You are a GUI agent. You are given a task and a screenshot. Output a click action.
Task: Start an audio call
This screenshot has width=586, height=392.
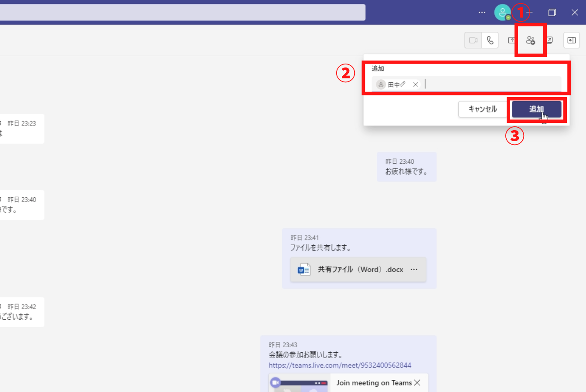tap(490, 41)
